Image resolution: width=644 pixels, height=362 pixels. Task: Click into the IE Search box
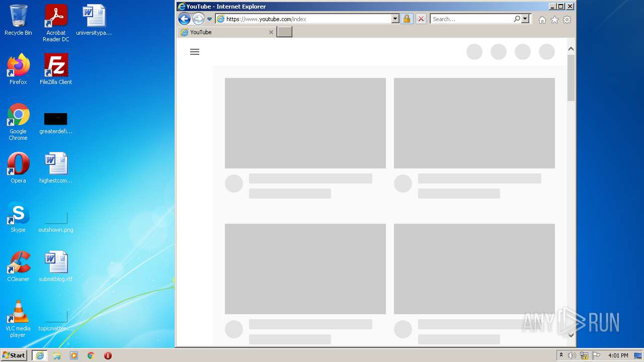point(471,19)
